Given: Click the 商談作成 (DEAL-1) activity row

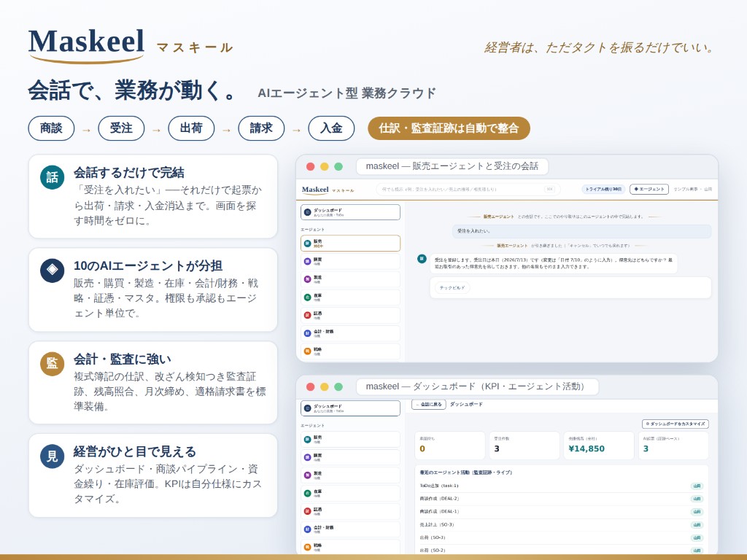Looking at the screenshot, I should (561, 511).
